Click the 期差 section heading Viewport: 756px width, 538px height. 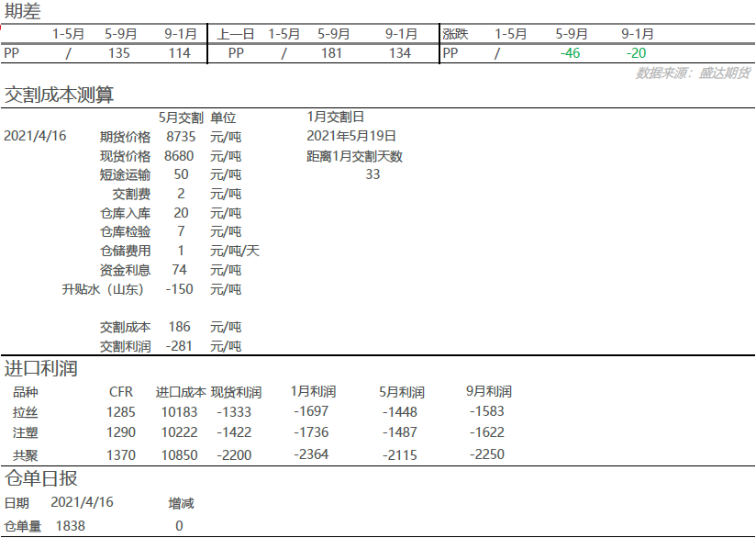22,12
